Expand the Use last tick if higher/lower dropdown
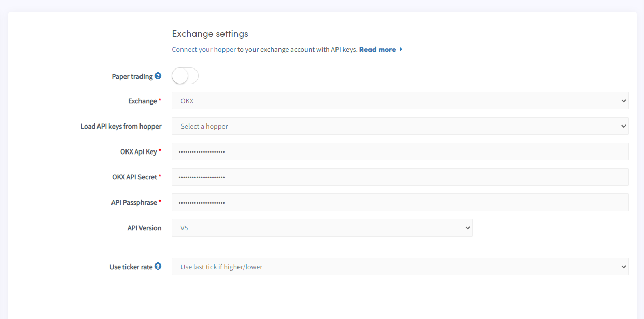Viewport: 644px width, 319px height. [400, 267]
